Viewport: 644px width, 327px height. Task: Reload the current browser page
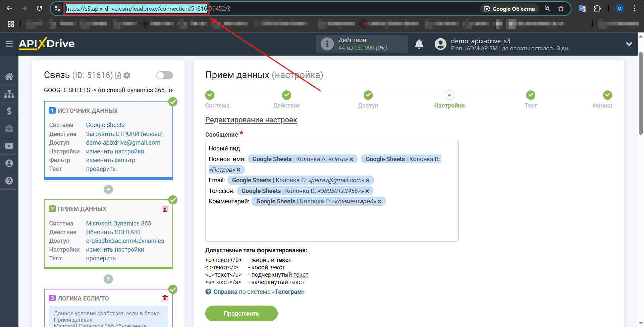tap(39, 8)
